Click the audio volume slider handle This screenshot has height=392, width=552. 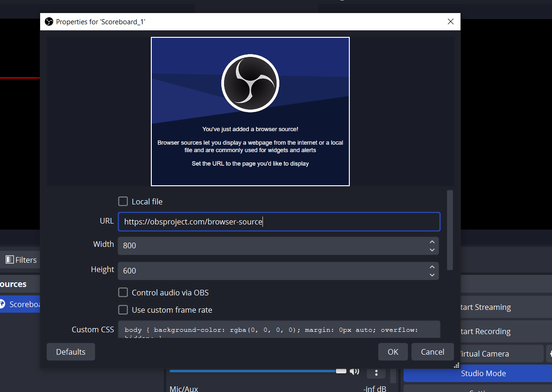coord(341,371)
